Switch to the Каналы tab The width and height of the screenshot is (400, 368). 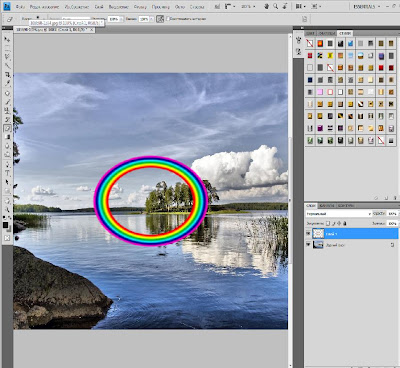click(326, 206)
